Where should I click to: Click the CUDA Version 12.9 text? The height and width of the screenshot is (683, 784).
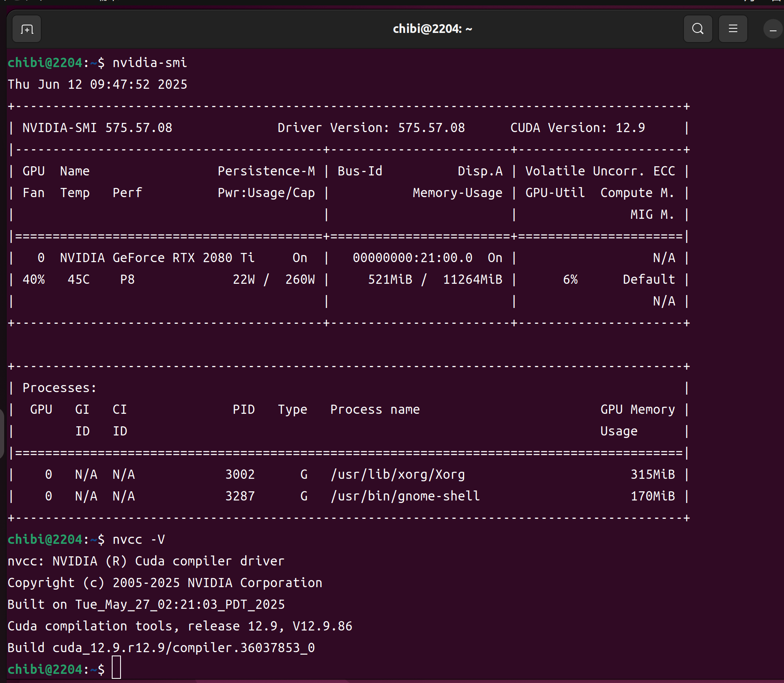point(577,128)
